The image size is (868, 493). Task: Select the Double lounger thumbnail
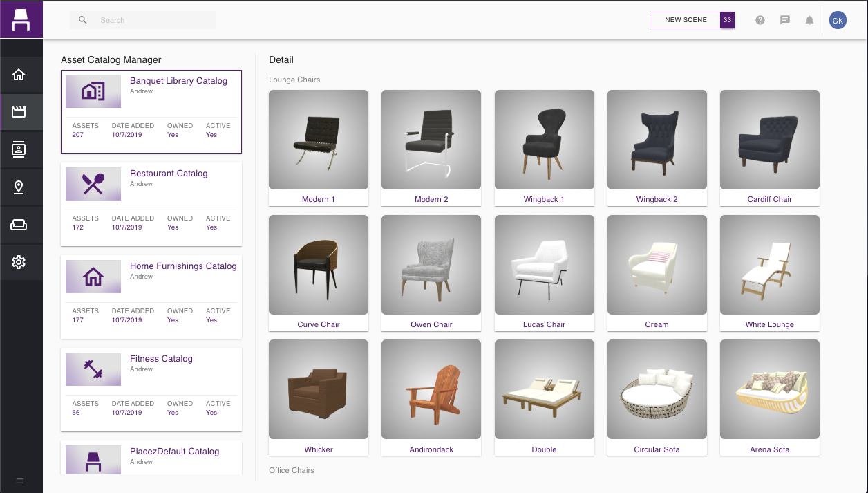click(545, 390)
